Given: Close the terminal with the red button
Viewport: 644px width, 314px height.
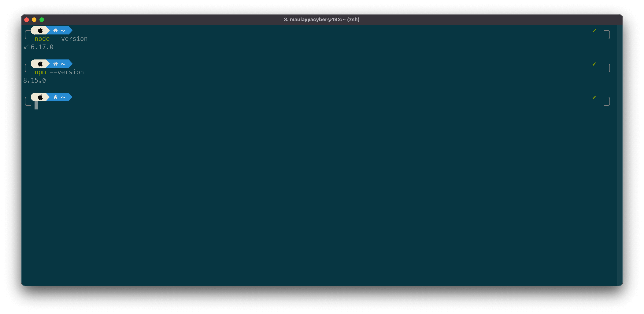Looking at the screenshot, I should [x=27, y=20].
